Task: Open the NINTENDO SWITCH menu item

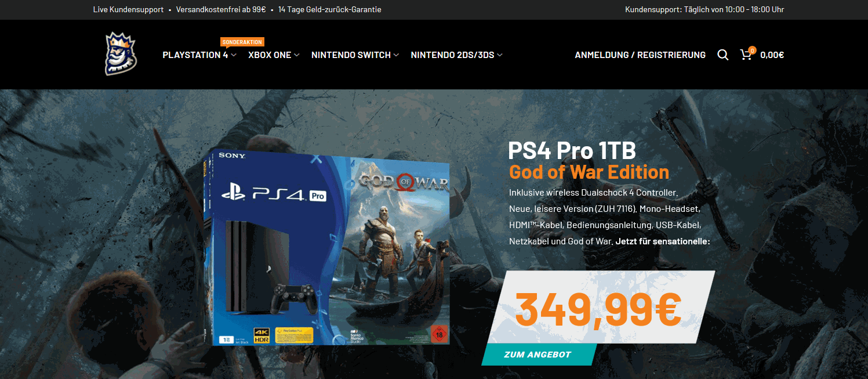Action: 351,55
